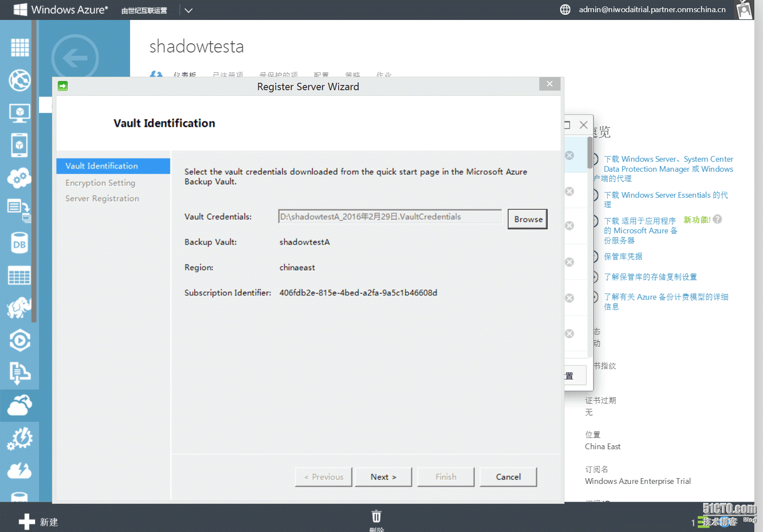Click the Windows Azure logo
Screen dimensions: 763x532
pyautogui.click(x=61, y=10)
